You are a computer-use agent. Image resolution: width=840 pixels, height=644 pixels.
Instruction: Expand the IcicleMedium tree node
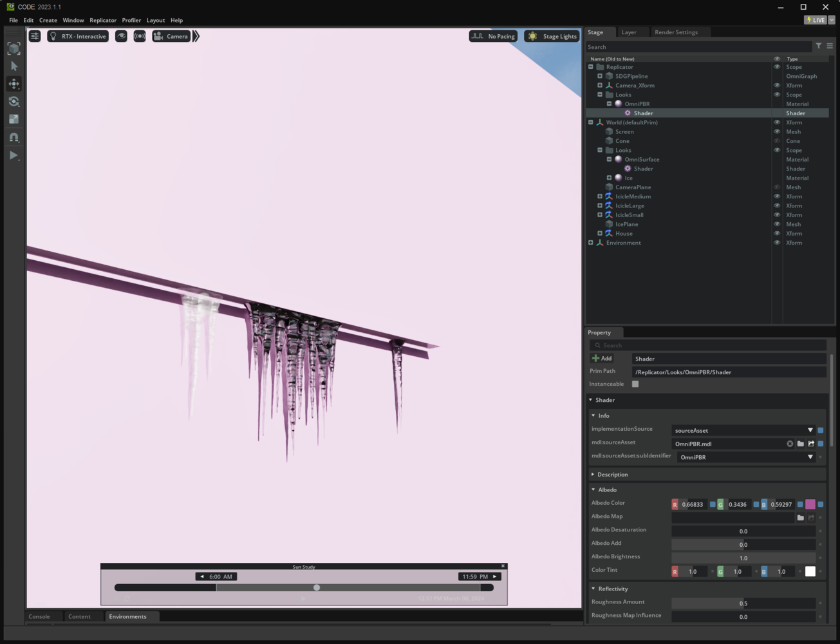click(x=600, y=196)
